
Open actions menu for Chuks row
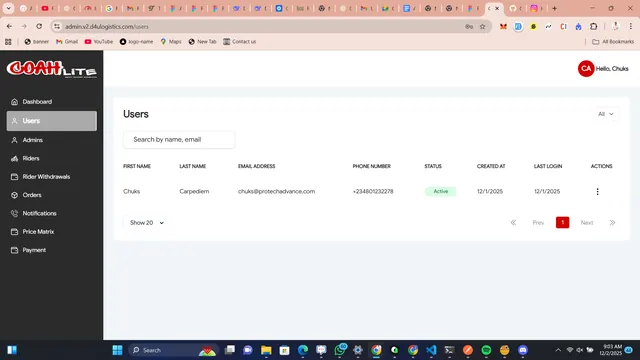pyautogui.click(x=598, y=191)
